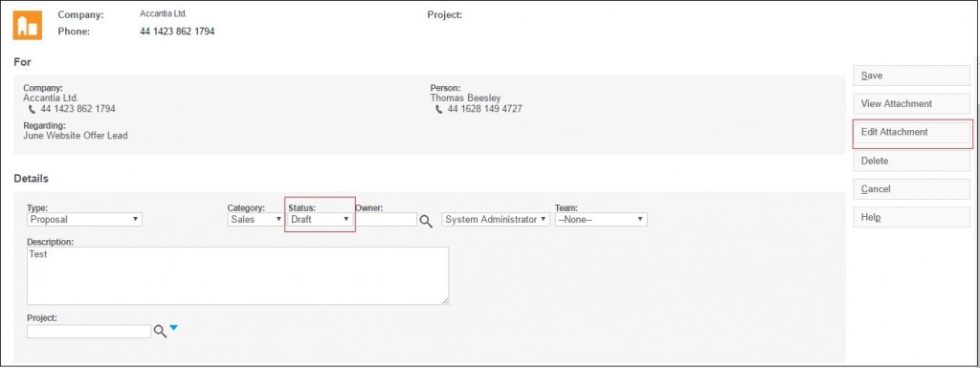
Task: Click the Accantia Ltd. company name in header
Action: tap(163, 13)
